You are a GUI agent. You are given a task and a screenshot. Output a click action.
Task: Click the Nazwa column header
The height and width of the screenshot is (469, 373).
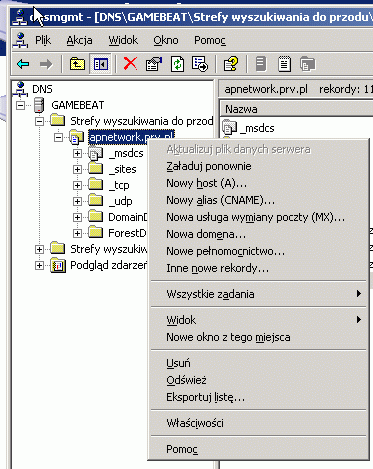296,109
